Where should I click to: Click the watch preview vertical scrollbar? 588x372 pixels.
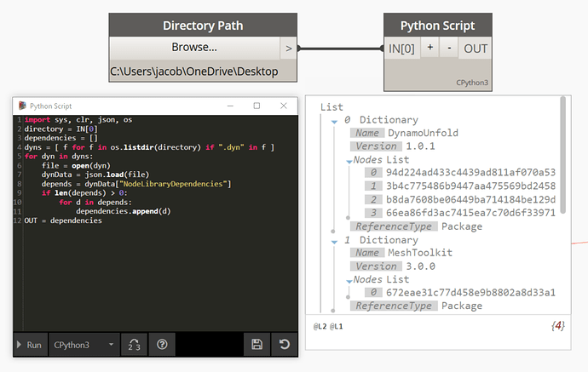click(562, 156)
